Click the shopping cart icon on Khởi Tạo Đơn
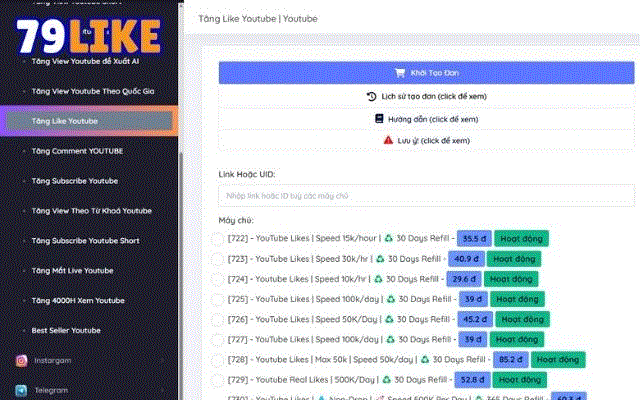Screen dimensions: 640x400 point(400,73)
